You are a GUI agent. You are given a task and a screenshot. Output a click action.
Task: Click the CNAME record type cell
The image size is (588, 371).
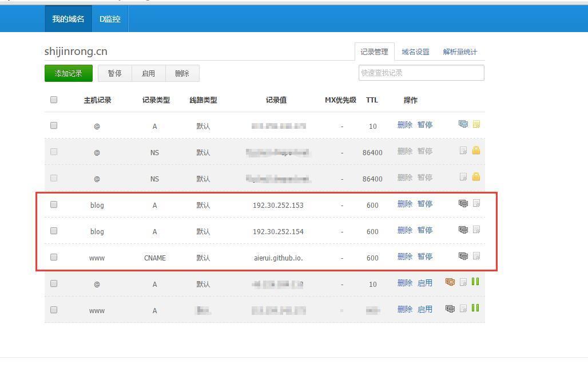(155, 258)
